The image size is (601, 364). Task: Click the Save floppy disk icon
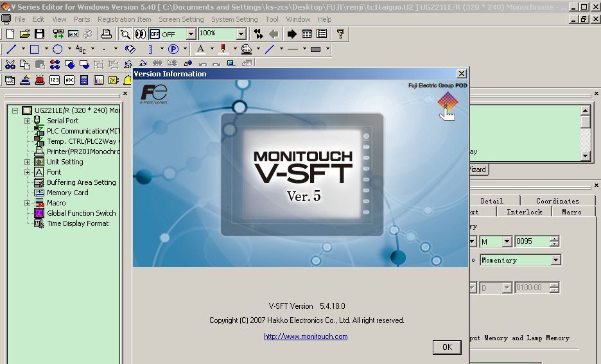click(39, 34)
